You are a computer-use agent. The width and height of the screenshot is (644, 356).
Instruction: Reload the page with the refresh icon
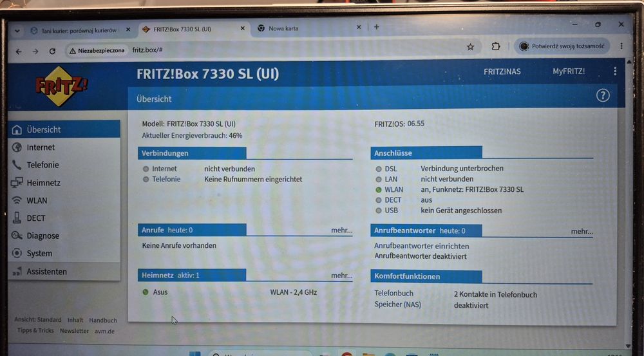tap(52, 52)
